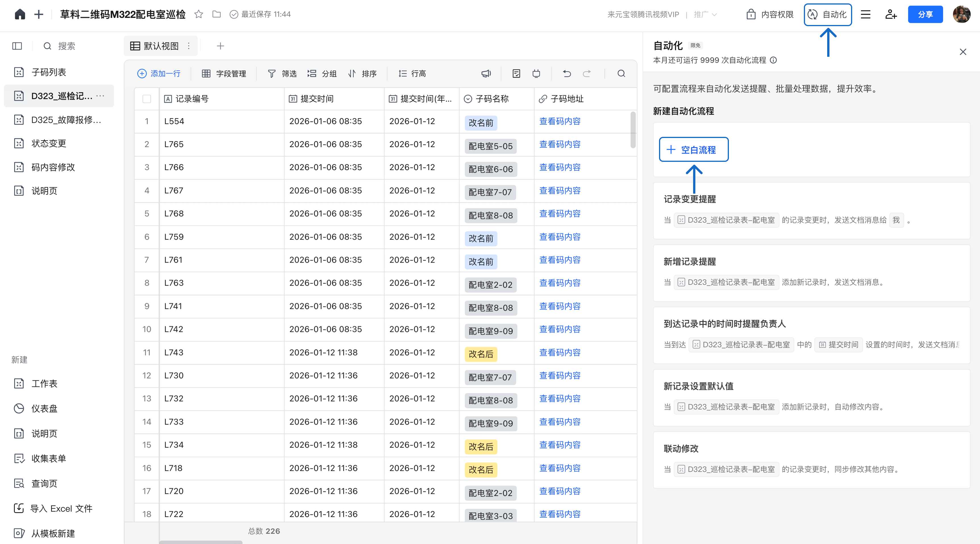This screenshot has width=980, height=544.
Task: Click the move-to-folder icon
Action: click(x=216, y=14)
